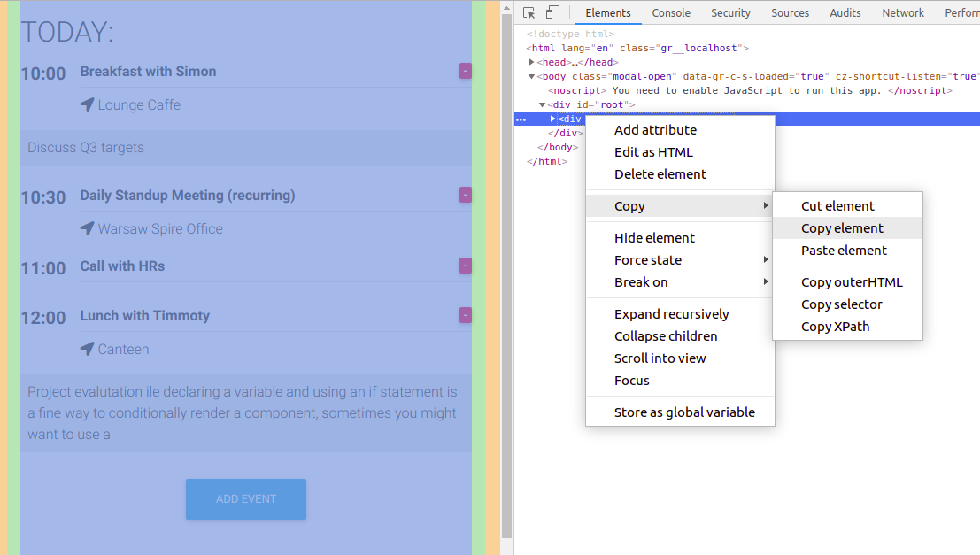The image size is (980, 555).
Task: Click the 10:30 time label
Action: [43, 197]
